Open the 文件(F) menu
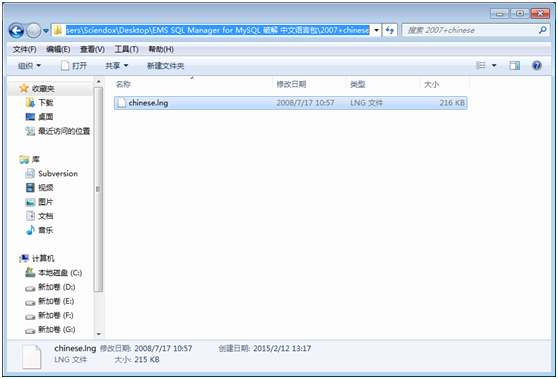The height and width of the screenshot is (379, 558). [x=25, y=49]
